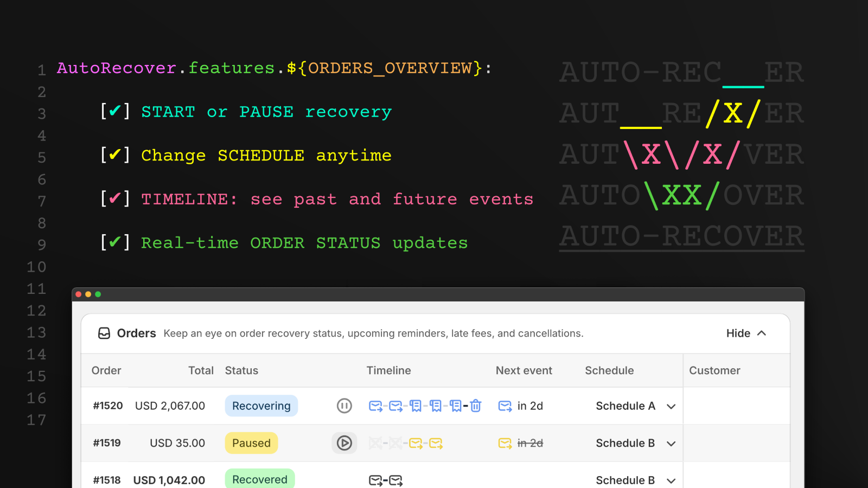The height and width of the screenshot is (488, 868).
Task: Resume recovery for paused order #1519
Action: [x=344, y=443]
